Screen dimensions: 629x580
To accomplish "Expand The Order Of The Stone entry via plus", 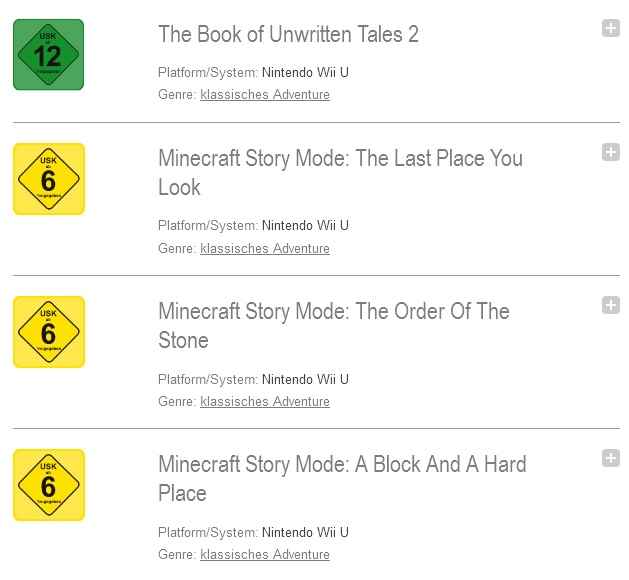I will (x=611, y=305).
